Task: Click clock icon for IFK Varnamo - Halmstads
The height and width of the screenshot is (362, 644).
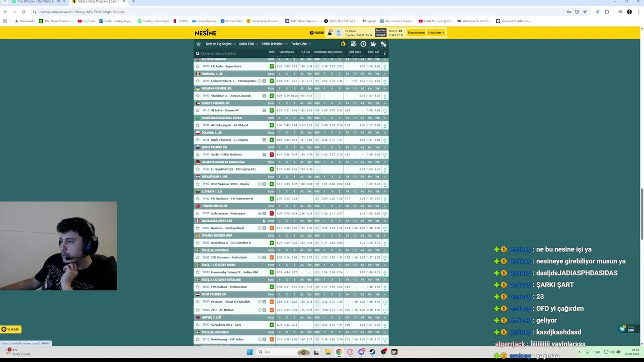Action: 260,257
